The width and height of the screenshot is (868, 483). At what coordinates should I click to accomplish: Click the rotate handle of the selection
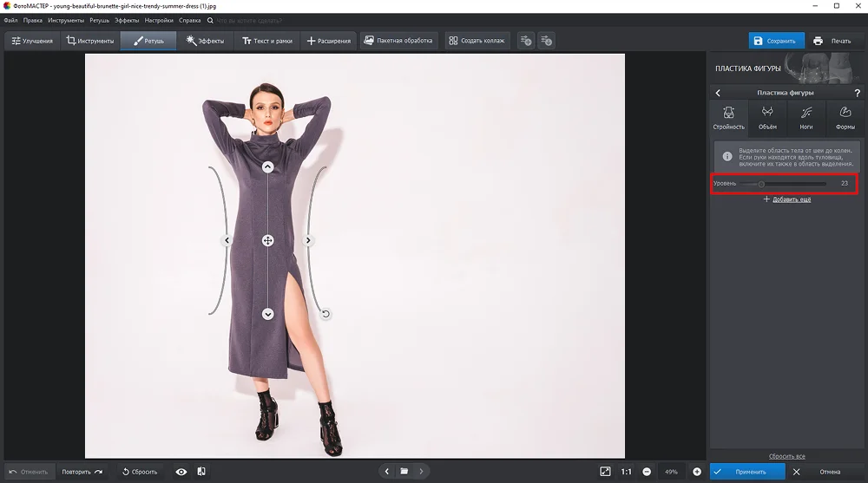coord(325,314)
